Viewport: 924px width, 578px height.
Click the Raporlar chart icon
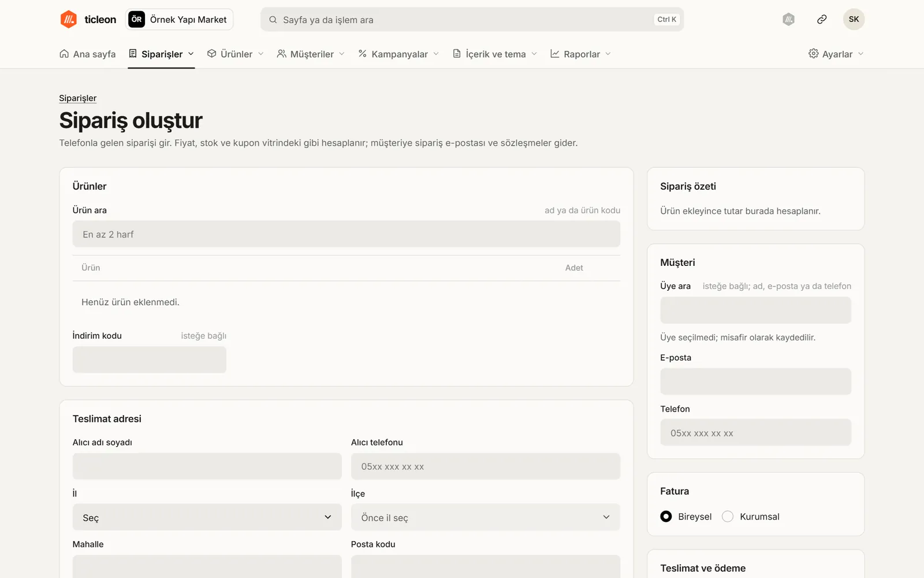[x=555, y=54]
